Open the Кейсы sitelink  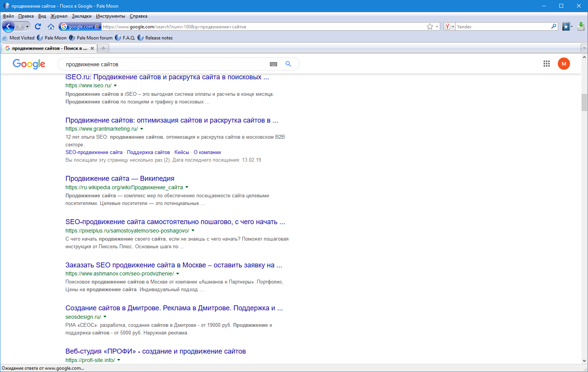(x=182, y=152)
